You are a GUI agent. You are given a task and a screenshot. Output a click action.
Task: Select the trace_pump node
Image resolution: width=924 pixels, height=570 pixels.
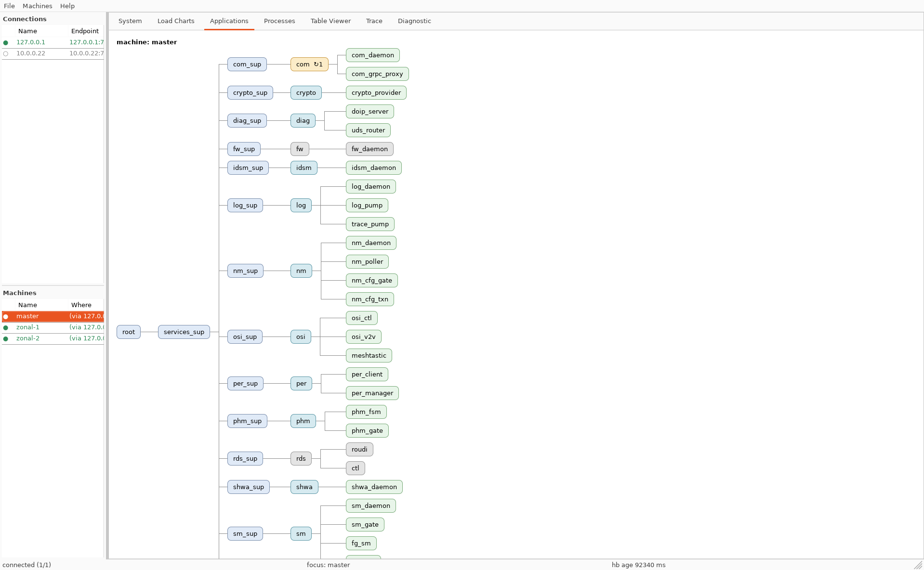370,224
